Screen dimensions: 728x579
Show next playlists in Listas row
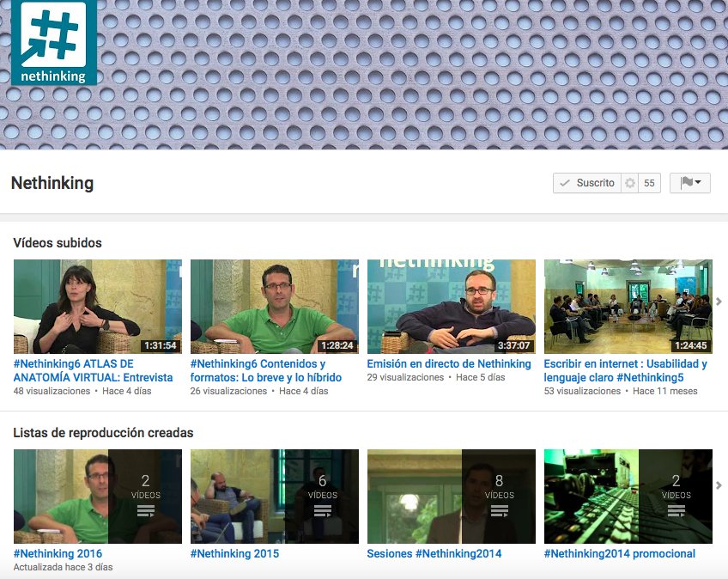click(719, 485)
